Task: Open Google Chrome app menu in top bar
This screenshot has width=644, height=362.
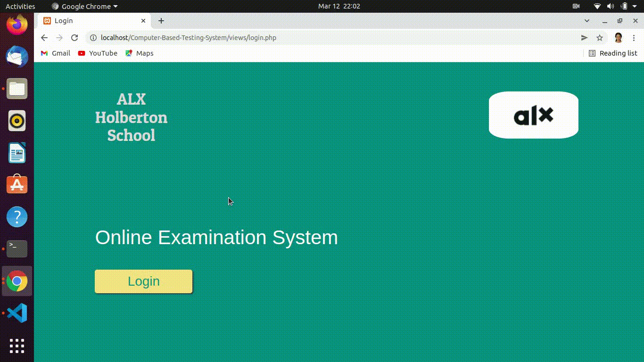Action: pos(85,6)
